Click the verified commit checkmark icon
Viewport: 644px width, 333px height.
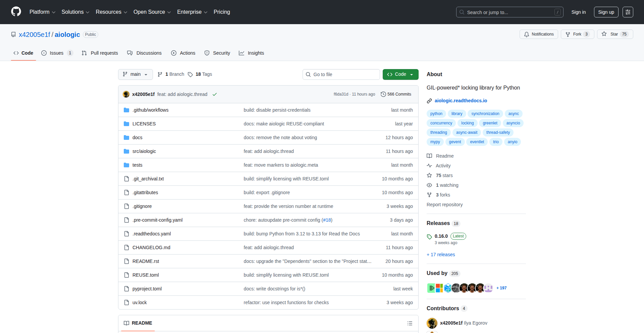(215, 94)
